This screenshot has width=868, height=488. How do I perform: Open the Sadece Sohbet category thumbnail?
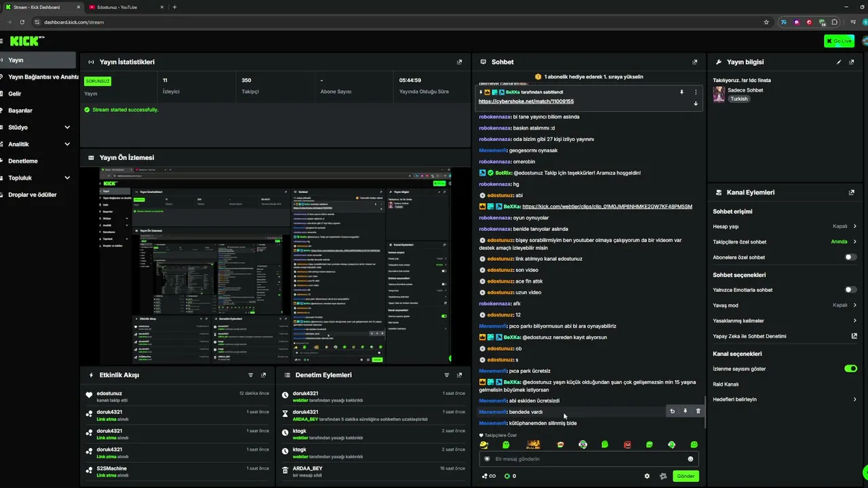click(719, 94)
